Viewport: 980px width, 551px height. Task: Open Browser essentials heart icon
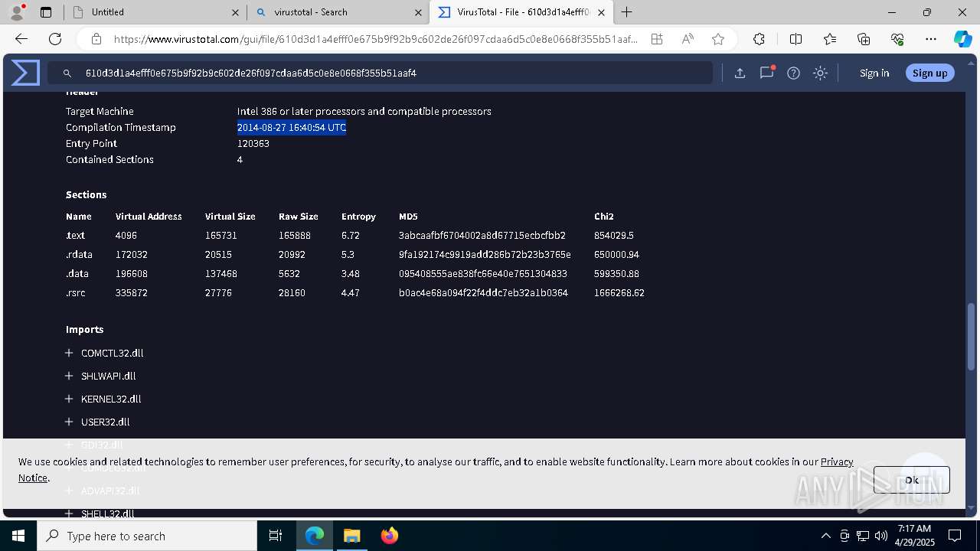897,39
